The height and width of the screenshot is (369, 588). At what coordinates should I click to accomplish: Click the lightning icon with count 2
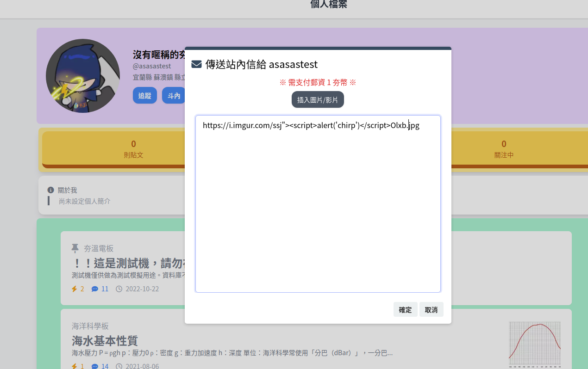[74, 289]
